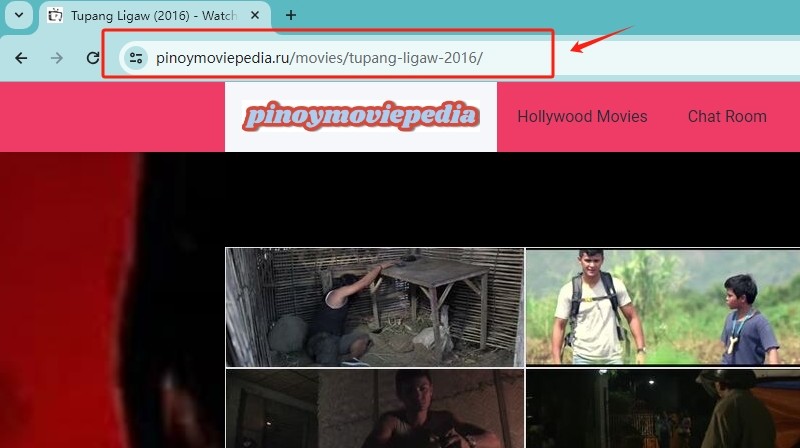Select the Tupang Ligaw (2016) browser tab
The width and height of the screenshot is (800, 448).
click(x=150, y=16)
